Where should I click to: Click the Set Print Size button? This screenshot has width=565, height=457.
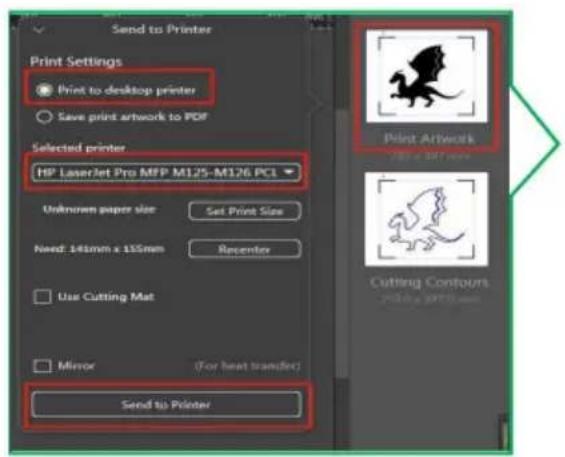[x=245, y=211]
